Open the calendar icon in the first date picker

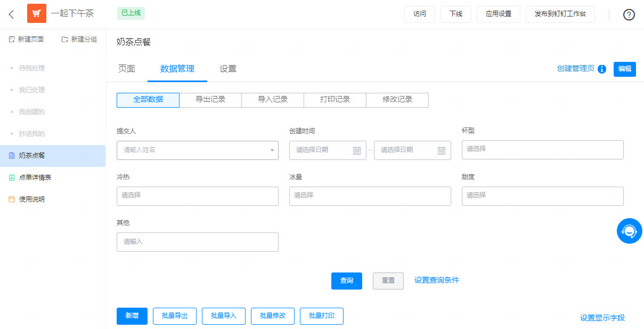pyautogui.click(x=356, y=150)
